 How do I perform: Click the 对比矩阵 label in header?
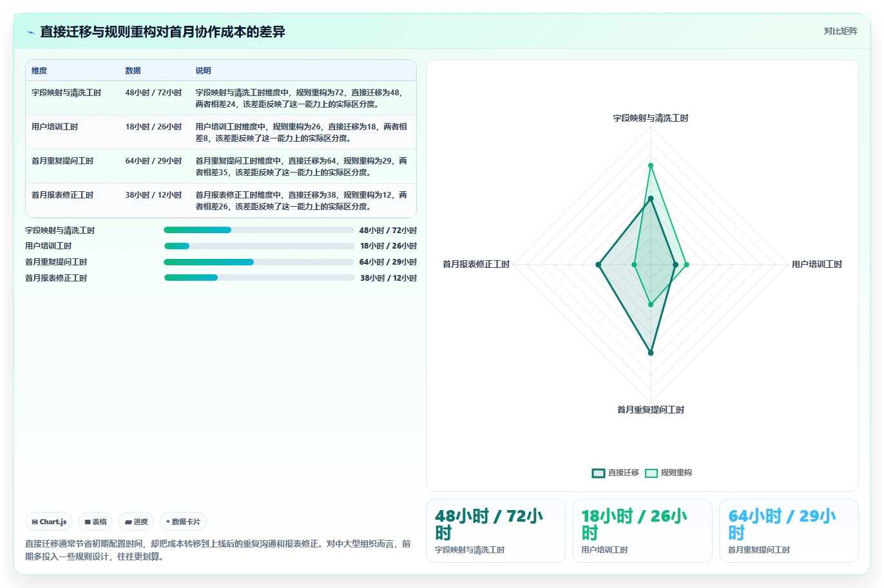[840, 31]
